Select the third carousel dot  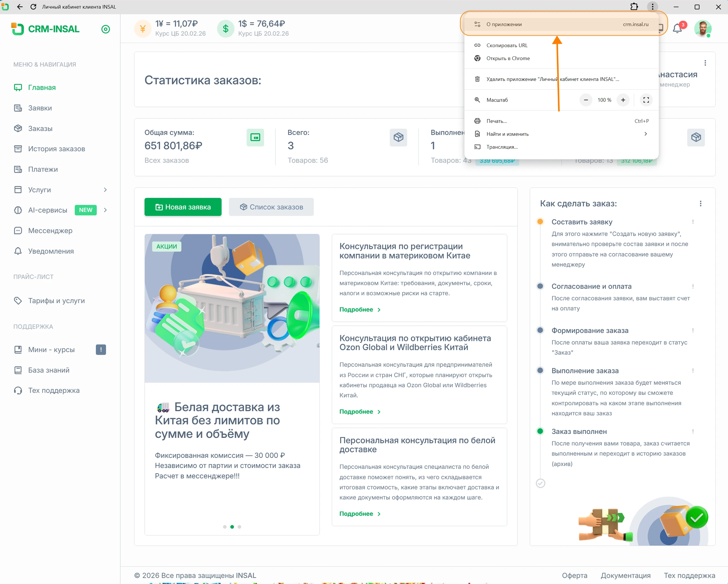[x=239, y=526]
